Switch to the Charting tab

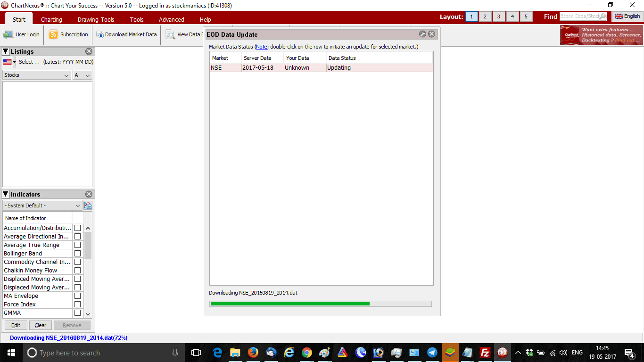pos(51,19)
